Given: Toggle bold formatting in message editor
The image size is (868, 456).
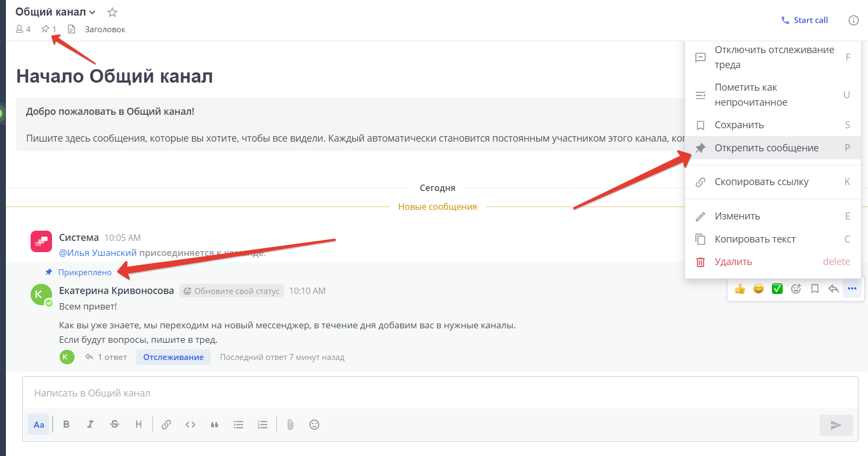Looking at the screenshot, I should coord(67,424).
